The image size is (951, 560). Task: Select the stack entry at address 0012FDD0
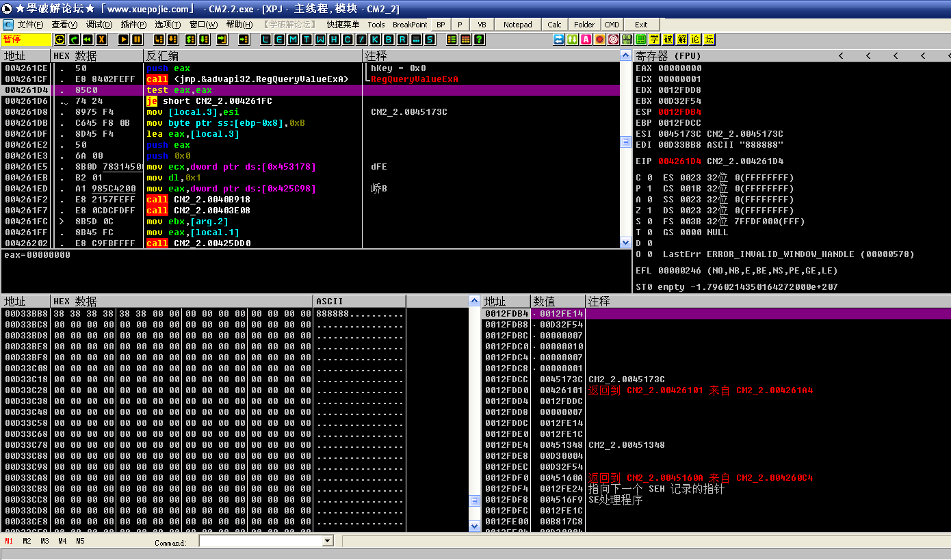(716, 390)
